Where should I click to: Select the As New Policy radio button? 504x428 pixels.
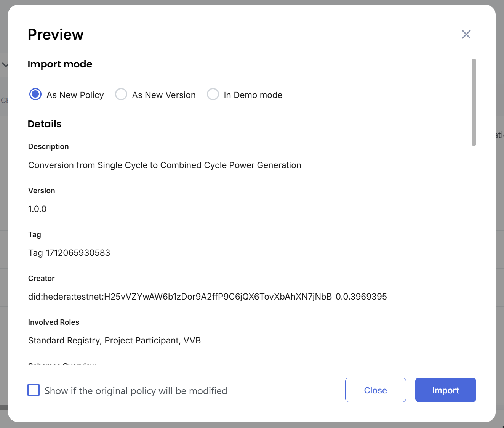click(x=35, y=94)
